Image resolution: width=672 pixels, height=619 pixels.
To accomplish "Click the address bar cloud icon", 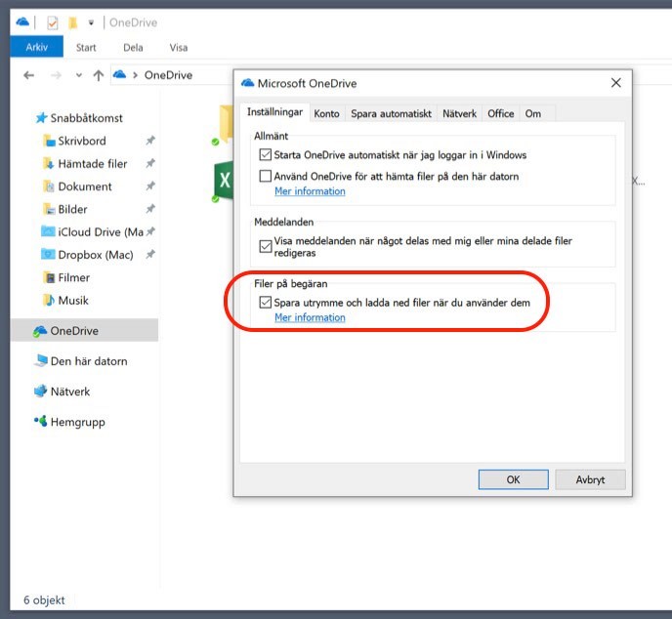I will pos(119,74).
